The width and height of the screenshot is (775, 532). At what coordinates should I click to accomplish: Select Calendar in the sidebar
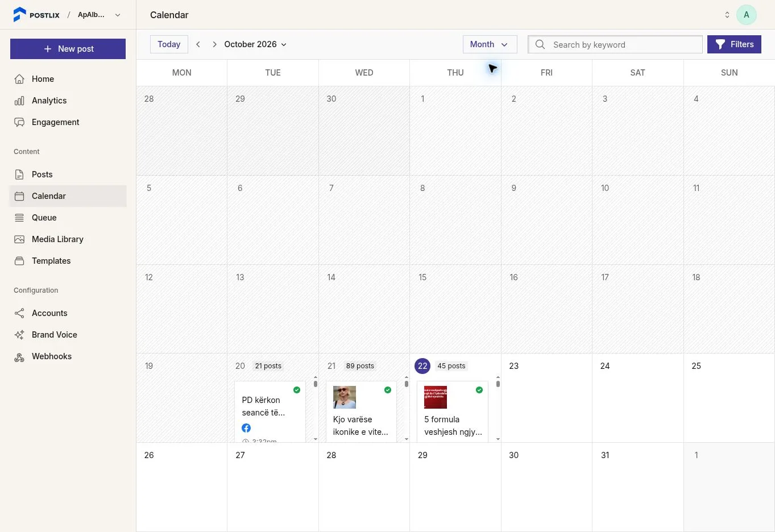click(68, 196)
